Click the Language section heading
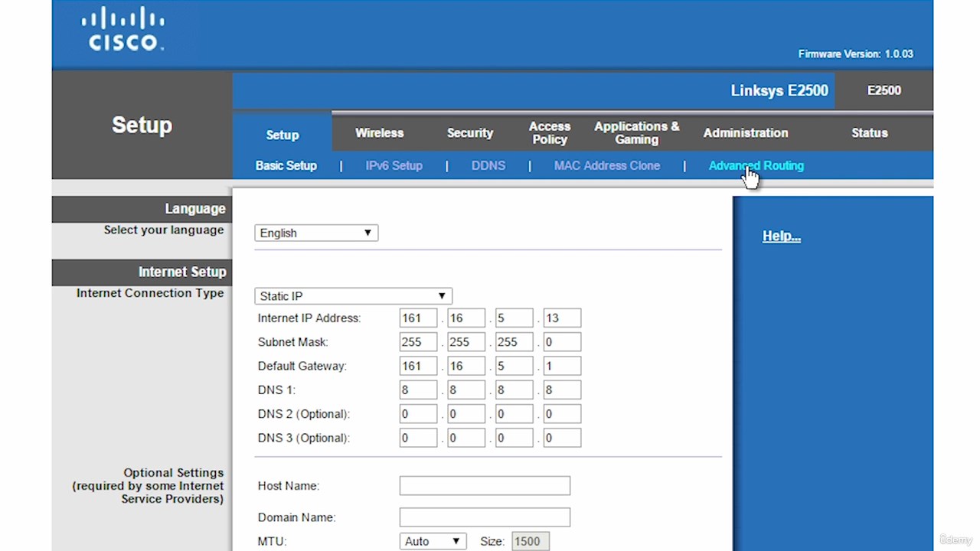 (195, 209)
